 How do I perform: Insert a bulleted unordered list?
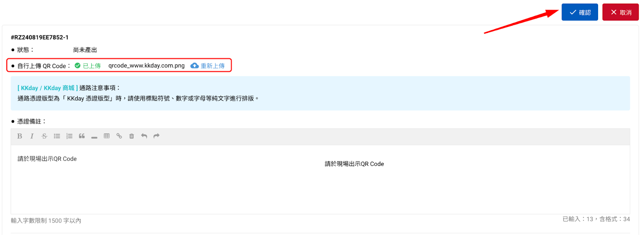coord(57,136)
